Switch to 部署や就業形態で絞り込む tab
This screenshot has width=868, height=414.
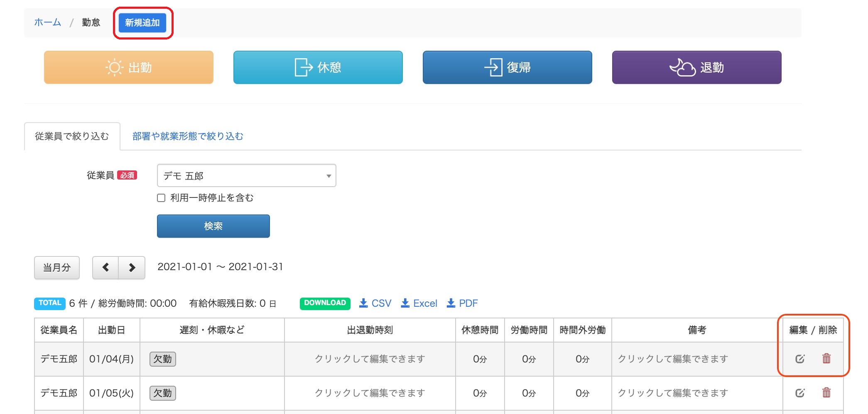point(188,136)
